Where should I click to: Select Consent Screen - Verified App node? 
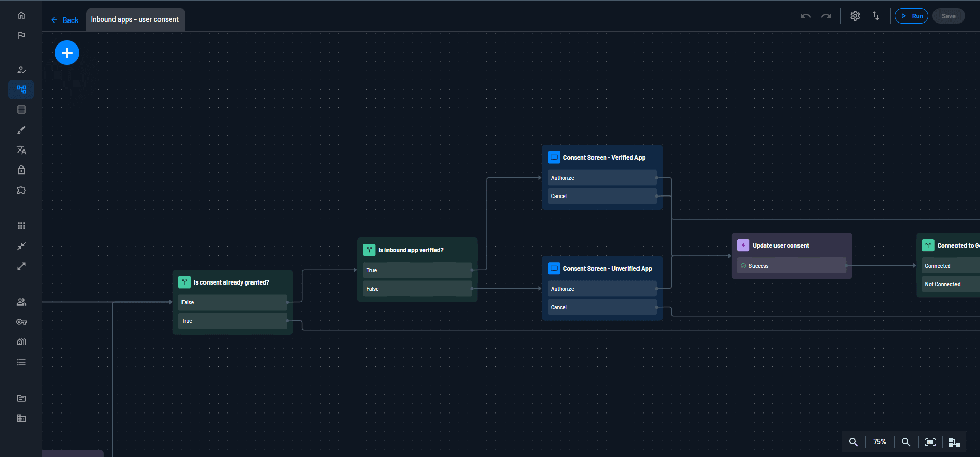(x=604, y=158)
